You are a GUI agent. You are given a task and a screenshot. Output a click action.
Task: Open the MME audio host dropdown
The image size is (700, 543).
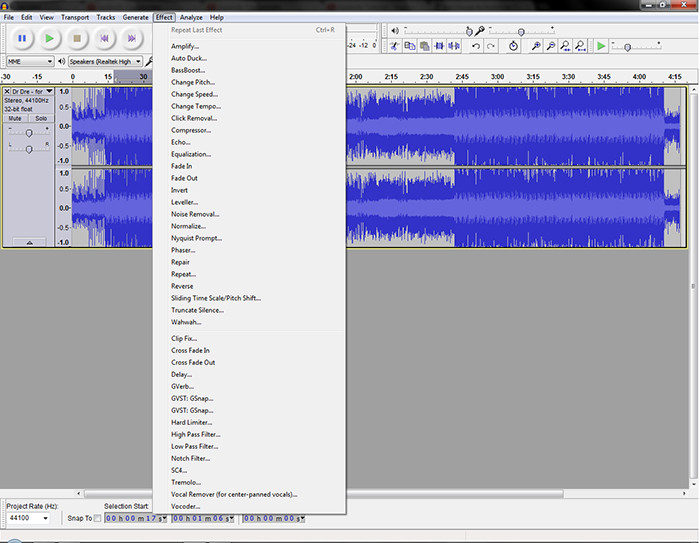tap(28, 62)
